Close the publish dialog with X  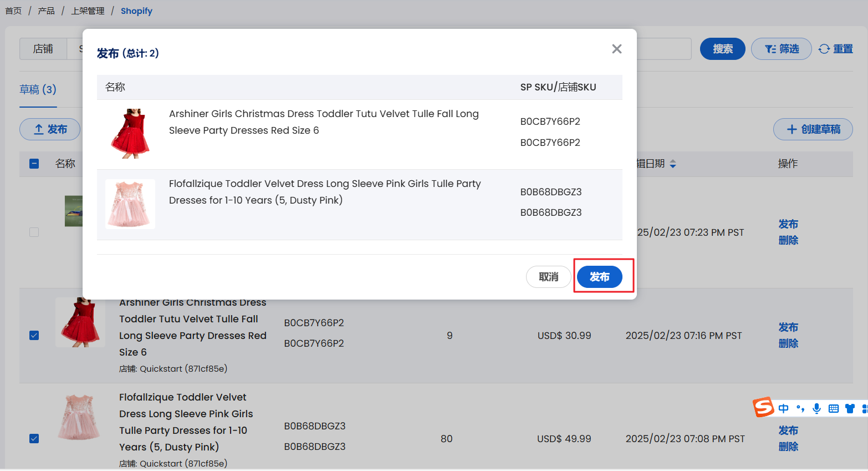(616, 49)
